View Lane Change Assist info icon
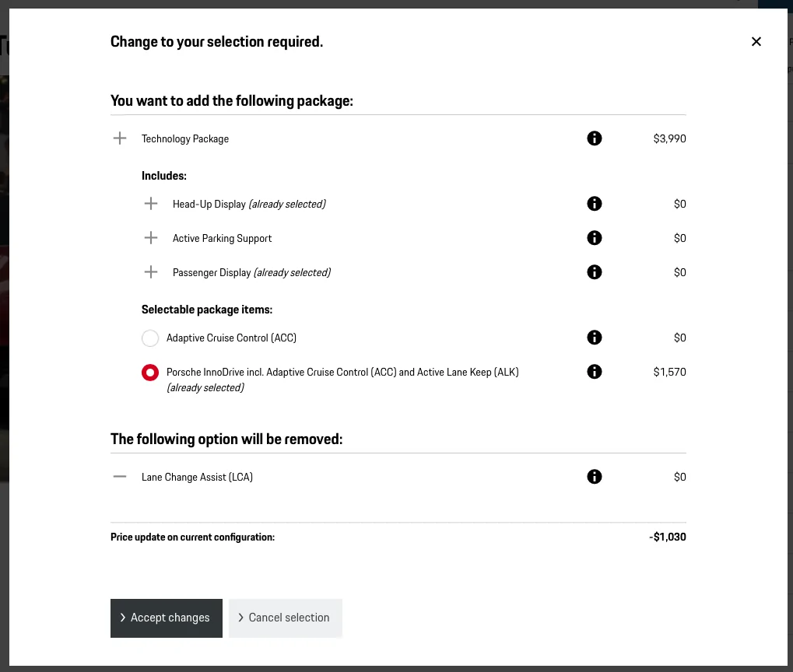The image size is (793, 672). 595,476
